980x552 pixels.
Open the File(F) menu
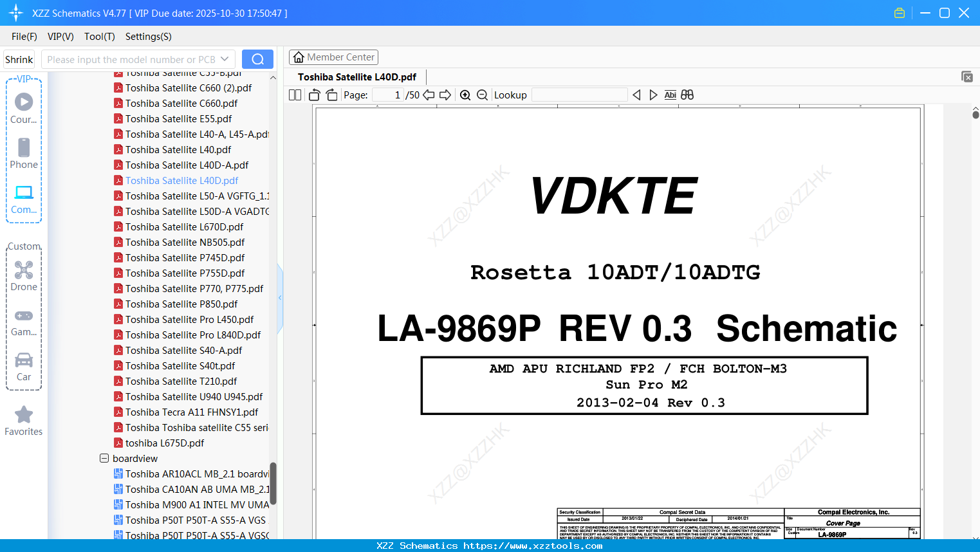click(x=24, y=37)
